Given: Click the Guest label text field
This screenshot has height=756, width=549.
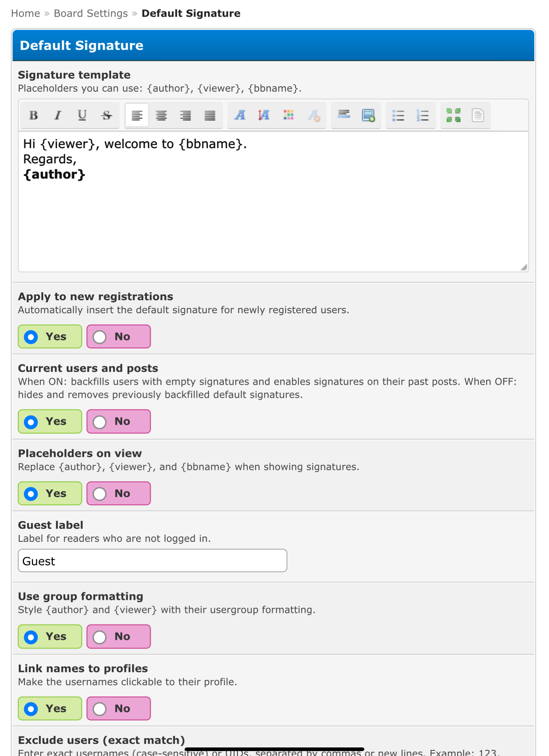Looking at the screenshot, I should point(152,561).
